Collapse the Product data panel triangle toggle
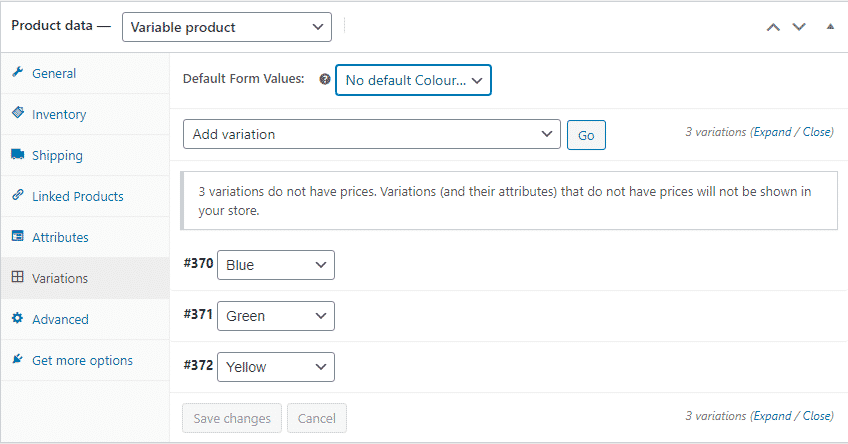The height and width of the screenshot is (444, 848). tap(830, 26)
